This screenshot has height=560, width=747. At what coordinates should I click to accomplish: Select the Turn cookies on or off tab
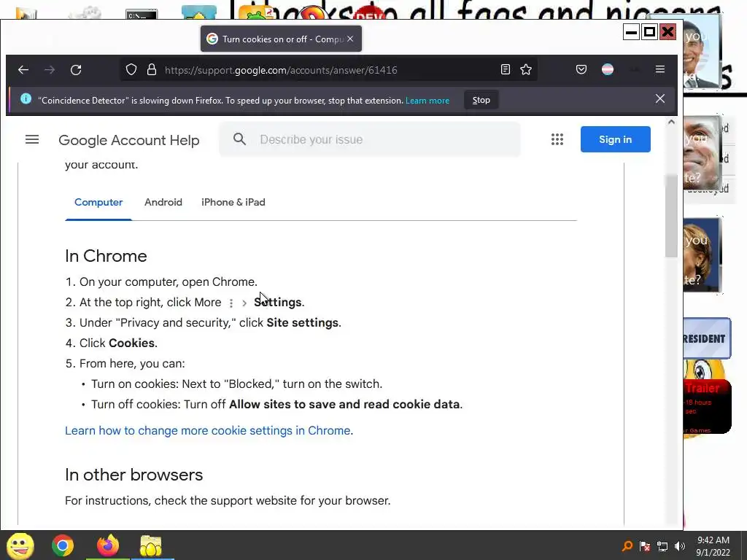pos(281,39)
